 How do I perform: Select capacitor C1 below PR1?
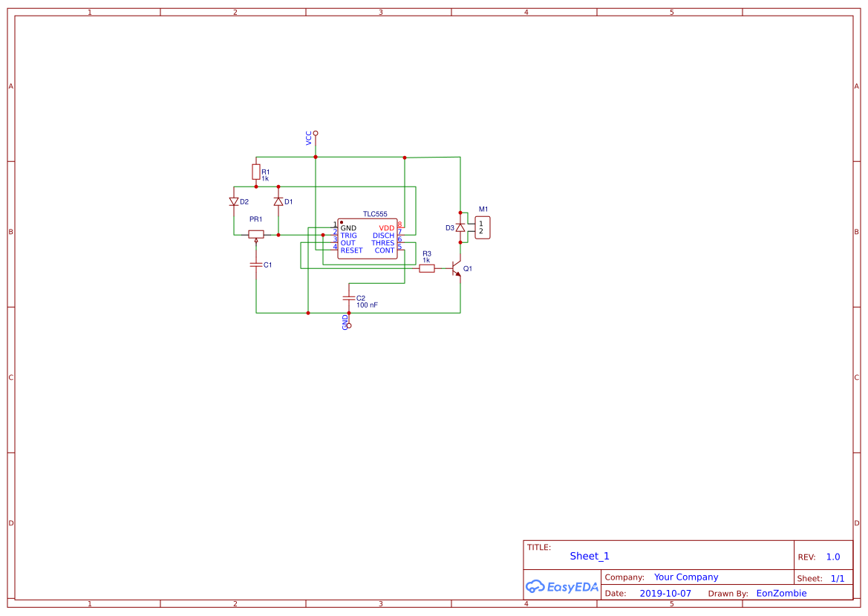[x=256, y=264]
